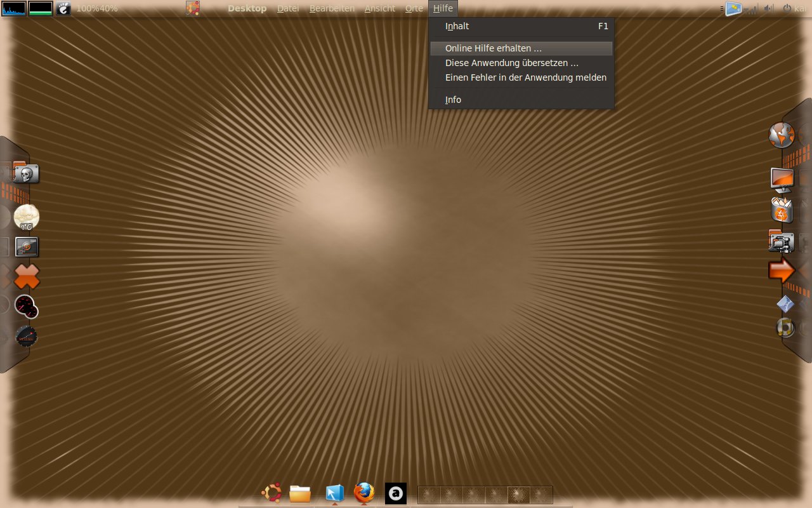Choose Online Hilfe erhalten …
The width and height of the screenshot is (812, 508).
tap(521, 48)
